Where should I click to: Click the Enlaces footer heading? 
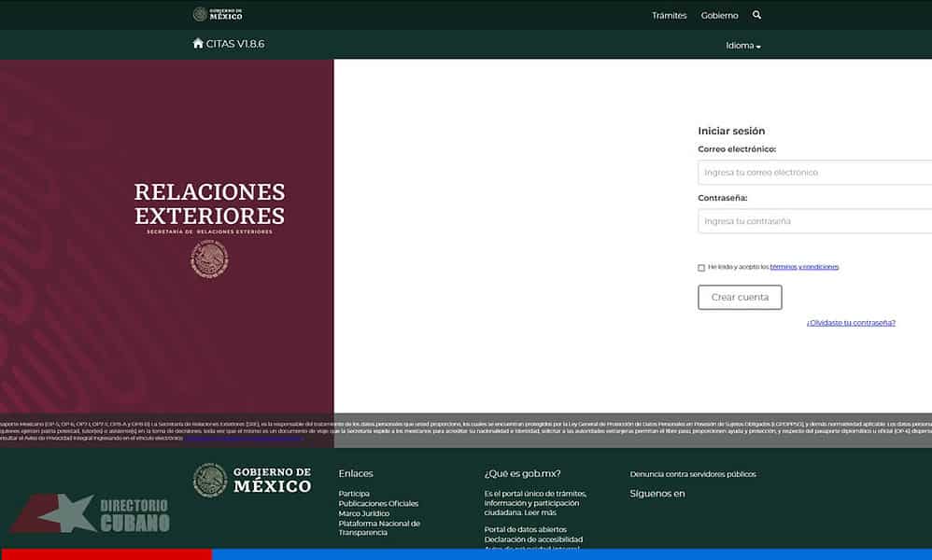[x=356, y=473]
